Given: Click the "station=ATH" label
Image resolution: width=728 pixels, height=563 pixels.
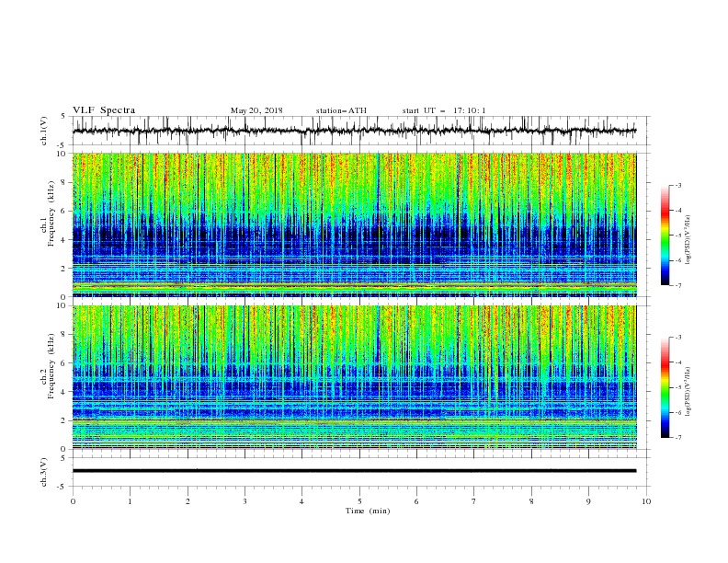Looking at the screenshot, I should click(x=341, y=110).
